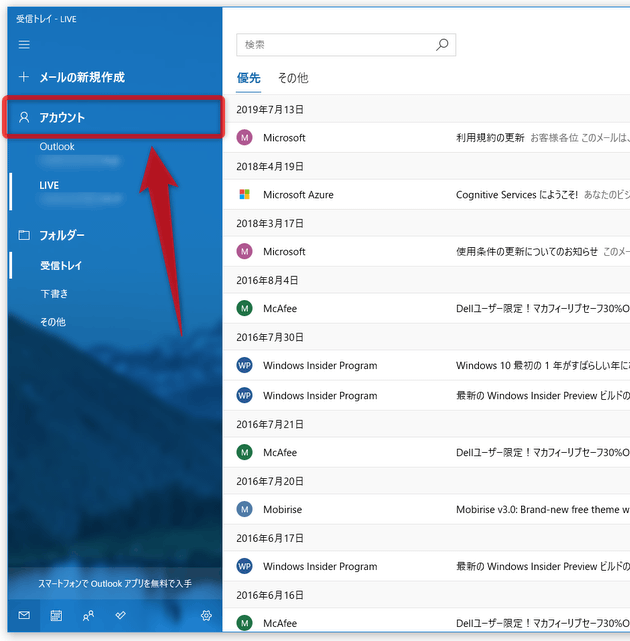The height and width of the screenshot is (641, 630).
Task: Open the 下書き drafts folder
Action: click(115, 294)
